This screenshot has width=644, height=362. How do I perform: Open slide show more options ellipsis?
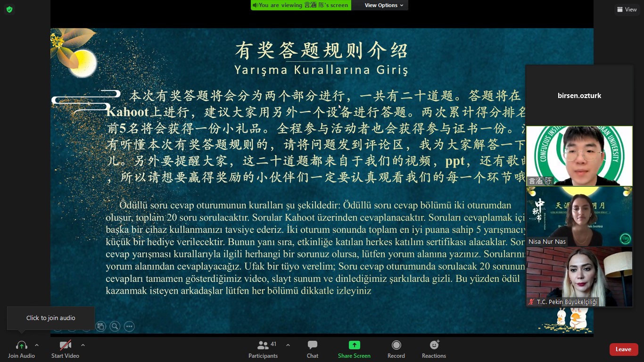pos(129,326)
